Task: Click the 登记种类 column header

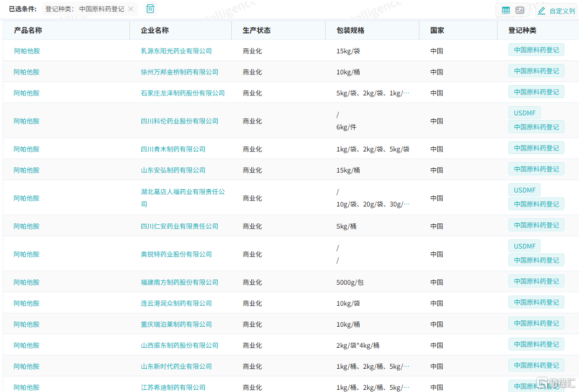Action: (522, 30)
